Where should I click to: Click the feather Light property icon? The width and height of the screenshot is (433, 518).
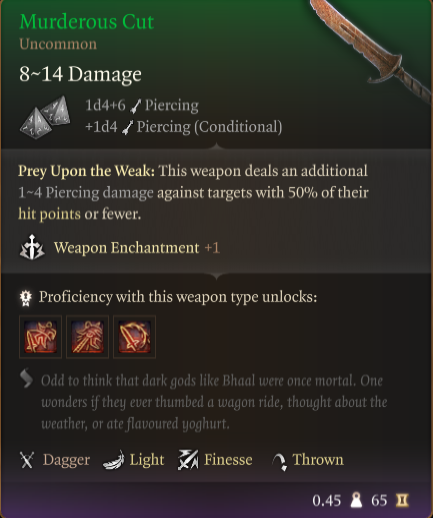(x=113, y=460)
